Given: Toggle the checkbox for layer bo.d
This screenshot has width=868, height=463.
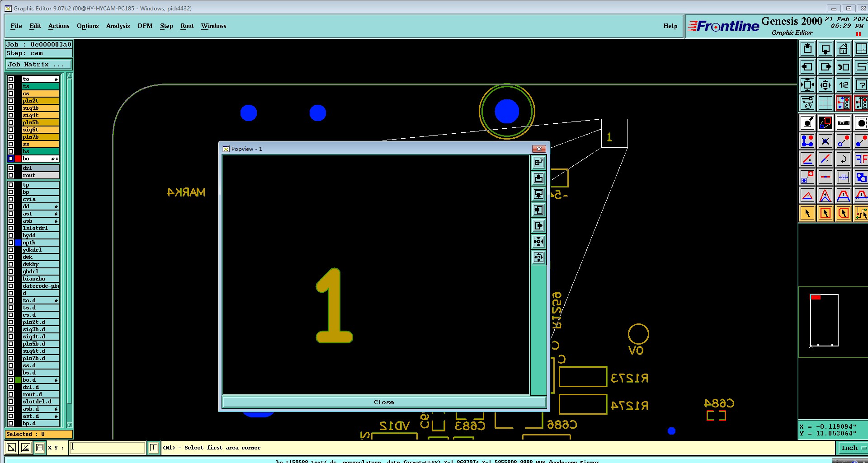Looking at the screenshot, I should click(11, 380).
